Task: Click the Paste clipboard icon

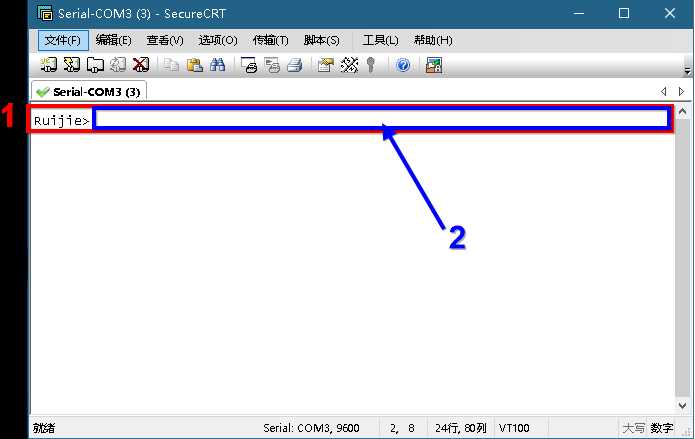Action: [x=194, y=65]
